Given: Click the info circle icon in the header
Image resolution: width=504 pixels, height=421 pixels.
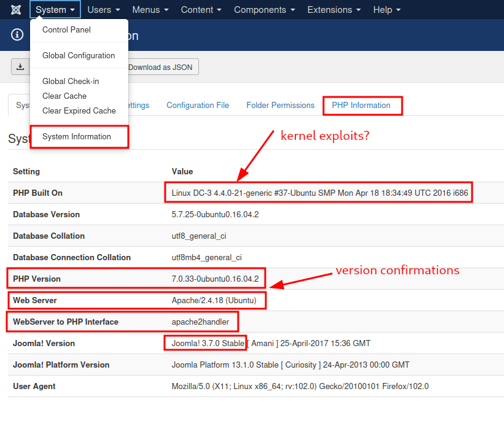Looking at the screenshot, I should 17,34.
